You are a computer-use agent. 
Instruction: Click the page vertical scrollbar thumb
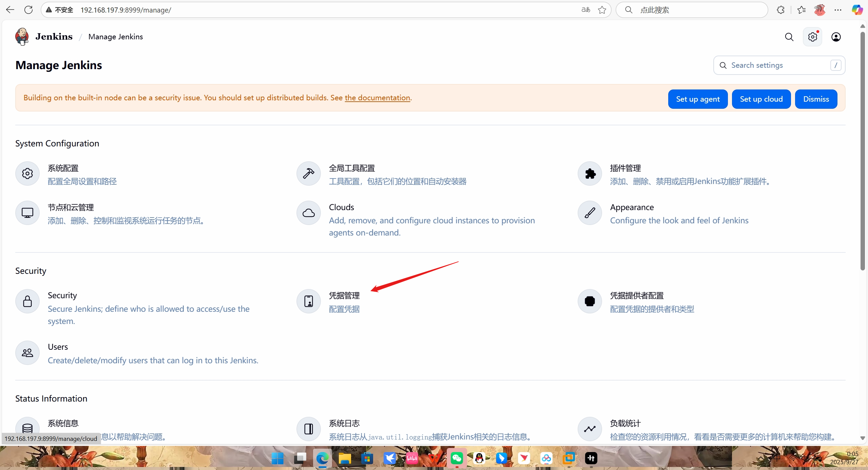point(863,151)
